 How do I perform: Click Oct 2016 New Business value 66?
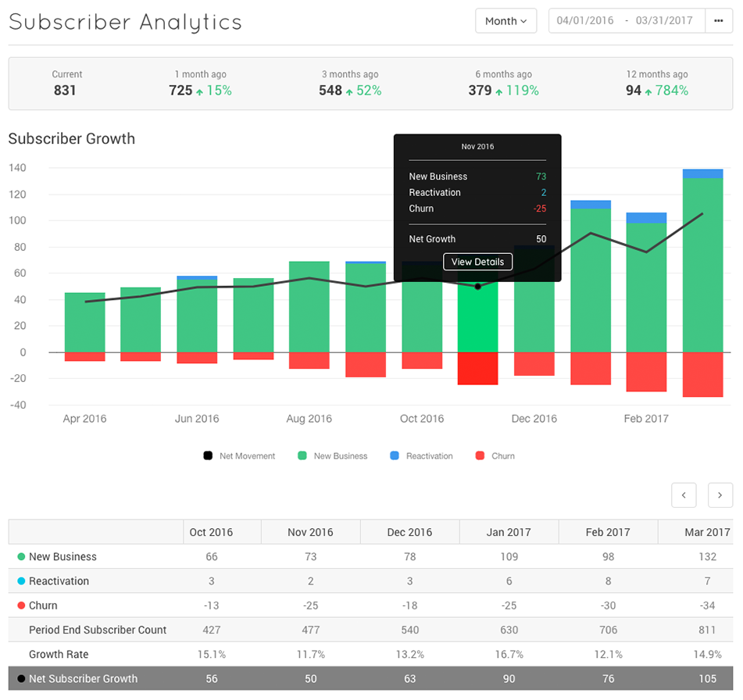212,557
